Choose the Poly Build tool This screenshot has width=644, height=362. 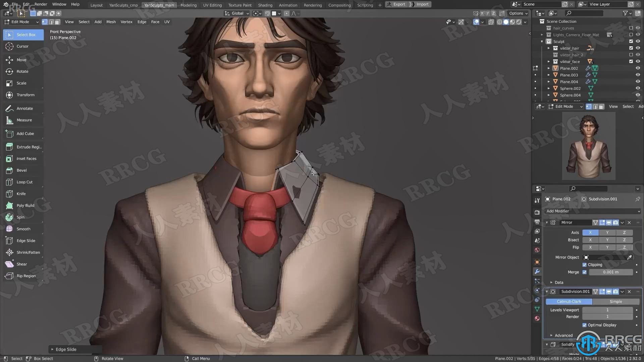tap(23, 205)
